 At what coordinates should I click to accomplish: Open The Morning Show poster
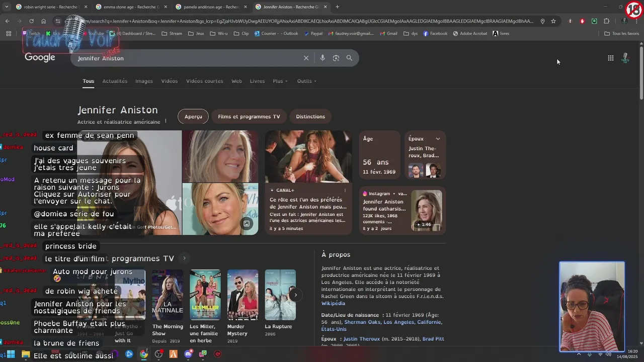pos(168,295)
